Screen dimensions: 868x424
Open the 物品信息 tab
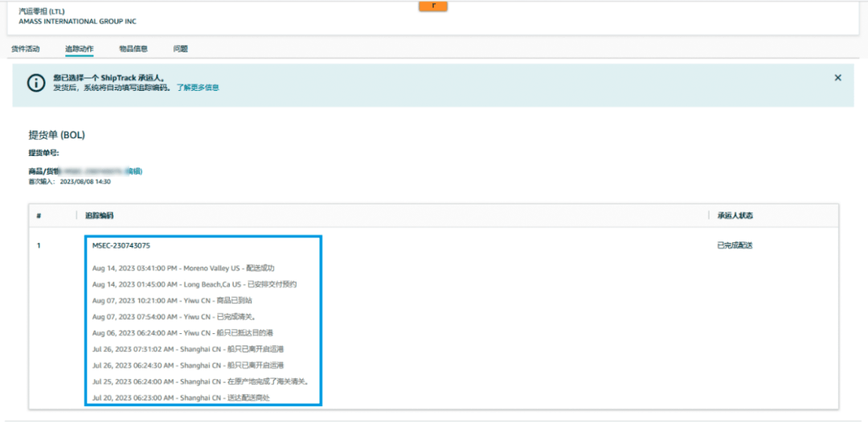tap(133, 49)
